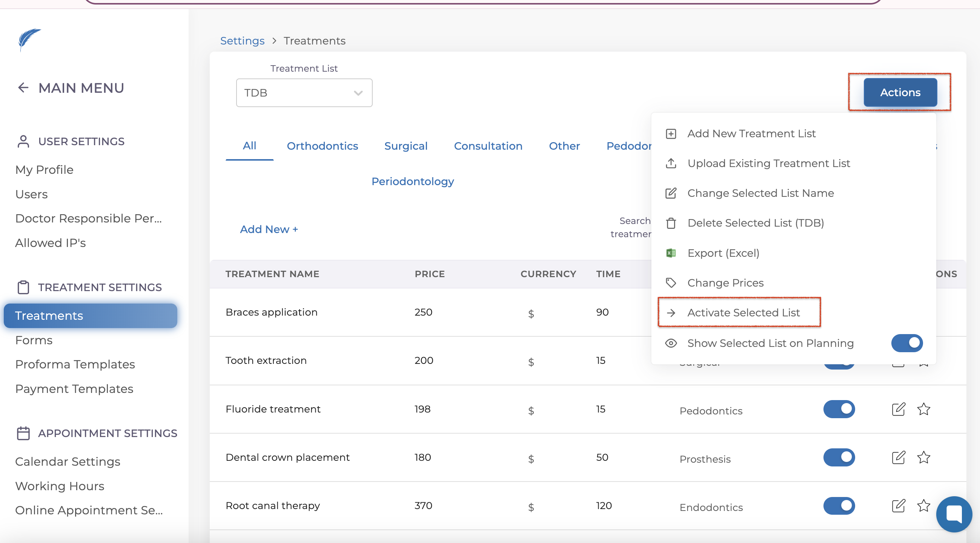
Task: Favorite the Fluoride treatment row
Action: tap(923, 409)
